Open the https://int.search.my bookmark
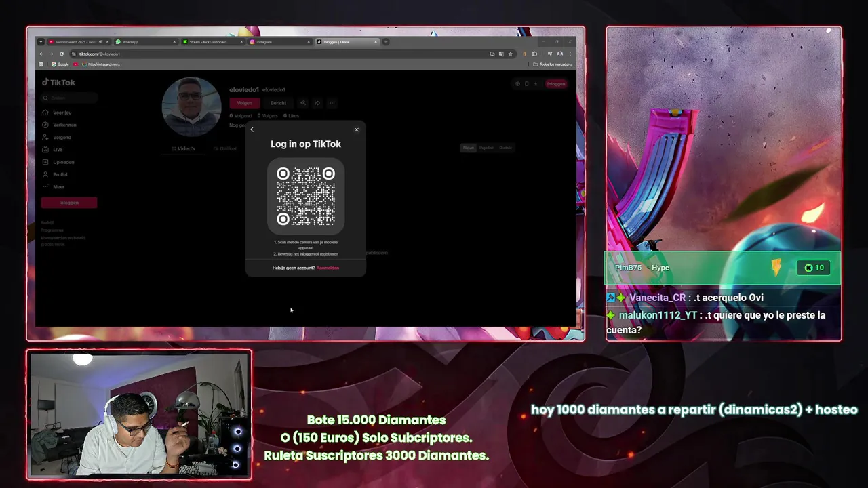 click(x=100, y=64)
